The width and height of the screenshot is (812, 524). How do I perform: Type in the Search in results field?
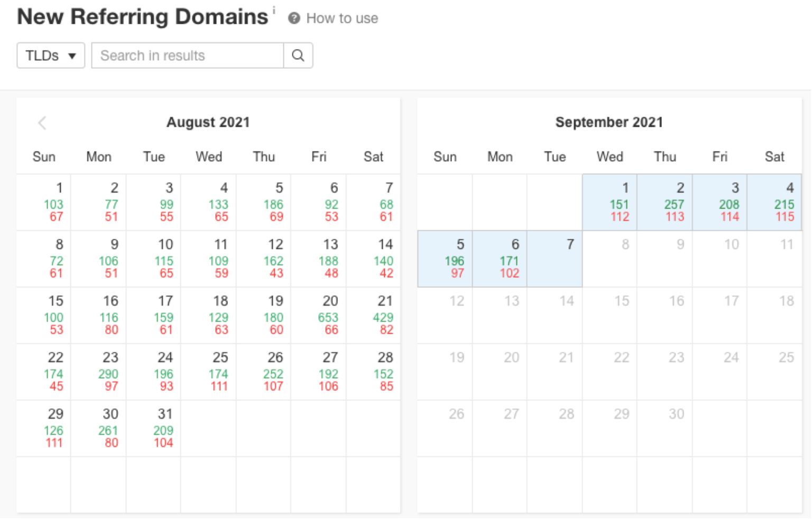[188, 55]
